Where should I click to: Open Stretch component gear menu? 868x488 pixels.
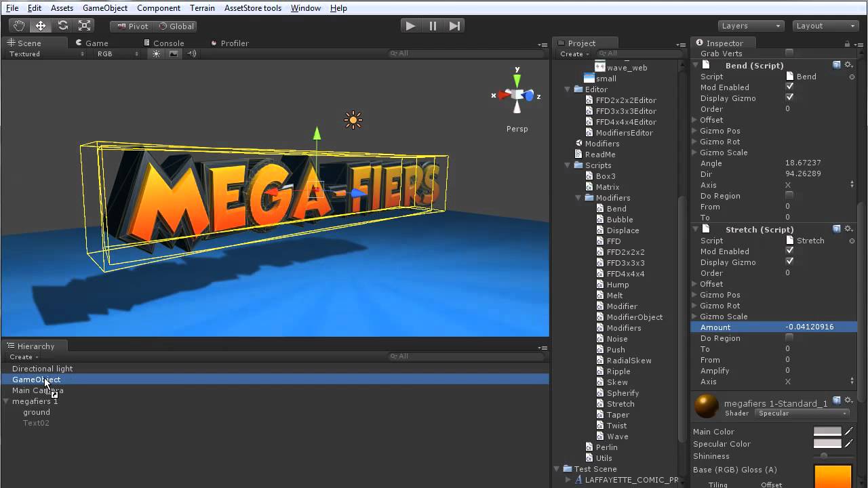pos(848,229)
